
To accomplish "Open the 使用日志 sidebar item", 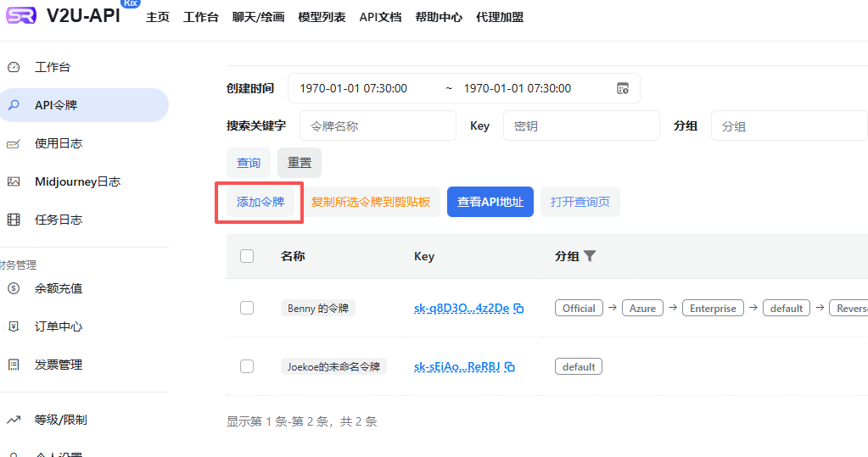I will (58, 143).
